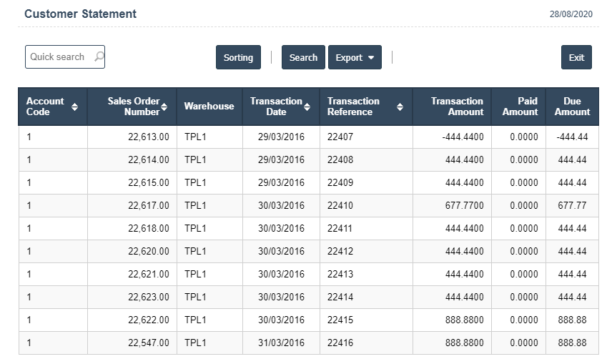Image resolution: width=612 pixels, height=364 pixels.
Task: Focus the Quick search input field
Action: click(x=57, y=57)
